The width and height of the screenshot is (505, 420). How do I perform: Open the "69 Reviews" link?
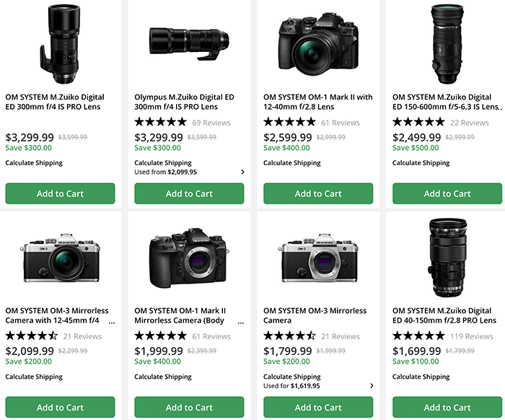(x=211, y=123)
